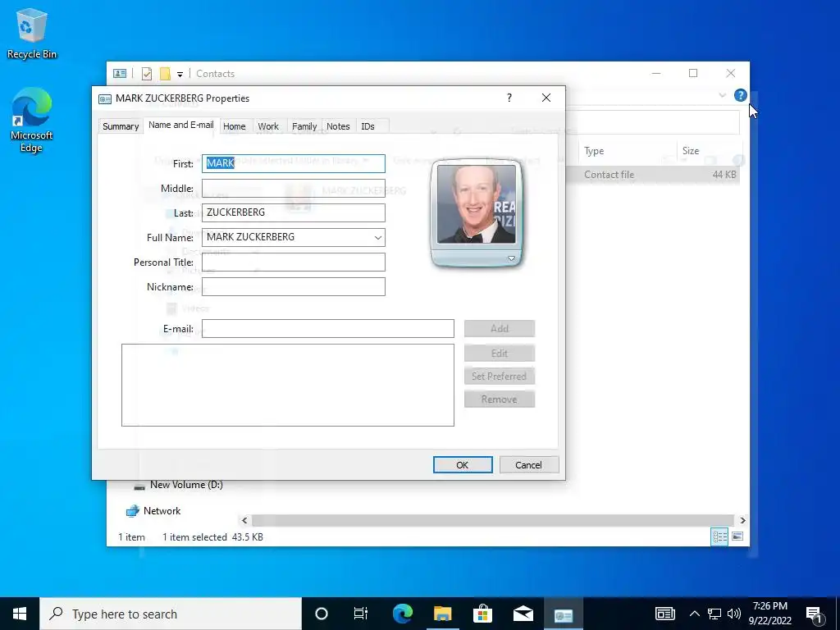Open Microsoft Edge from the taskbar

(x=402, y=614)
